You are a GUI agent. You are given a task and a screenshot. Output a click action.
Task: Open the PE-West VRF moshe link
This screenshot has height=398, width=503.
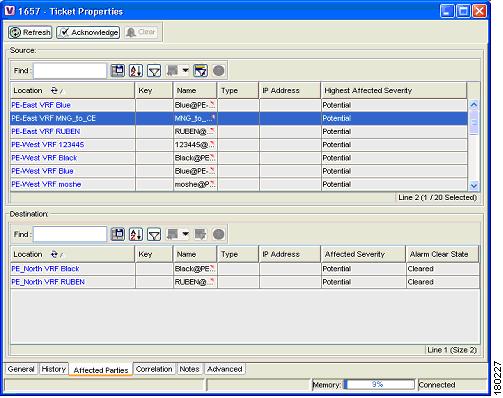(46, 184)
